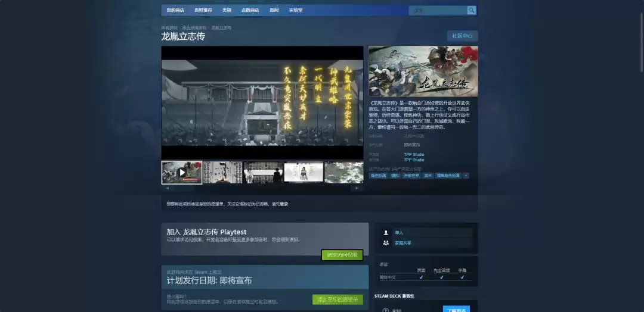The width and height of the screenshot is (644, 312).
Task: Click 角色扮演游戏 breadcrumb link
Action: pyautogui.click(x=194, y=28)
